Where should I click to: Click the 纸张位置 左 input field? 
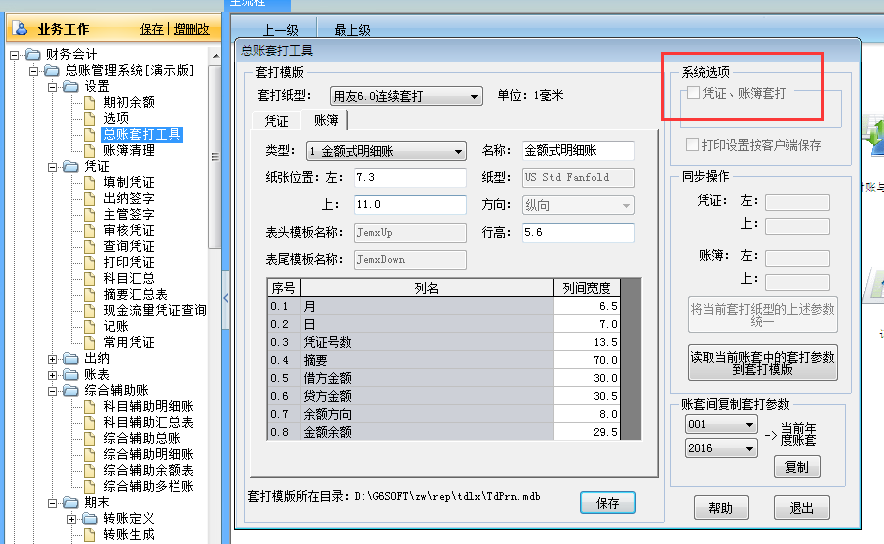410,178
